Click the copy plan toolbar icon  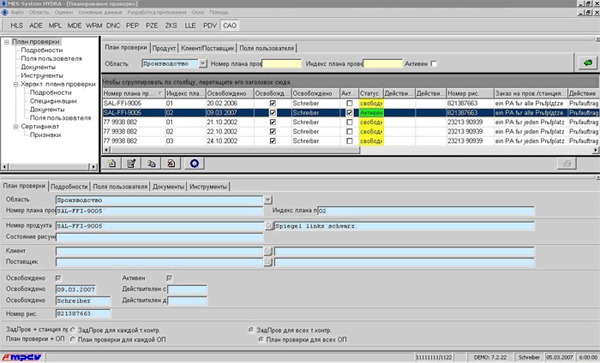[151, 164]
